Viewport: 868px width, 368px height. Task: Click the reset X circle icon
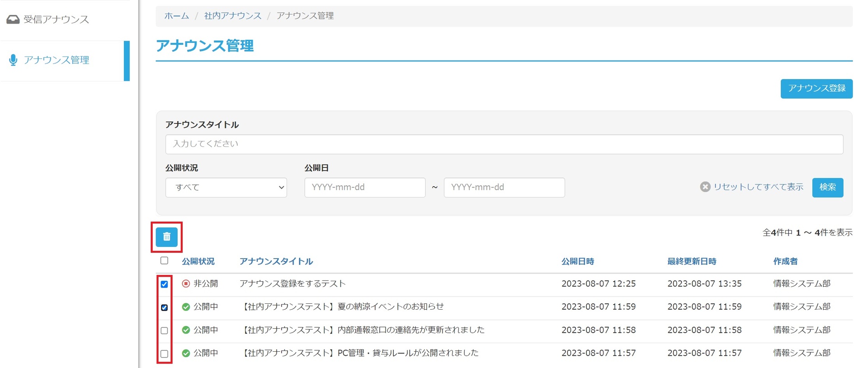pos(705,187)
